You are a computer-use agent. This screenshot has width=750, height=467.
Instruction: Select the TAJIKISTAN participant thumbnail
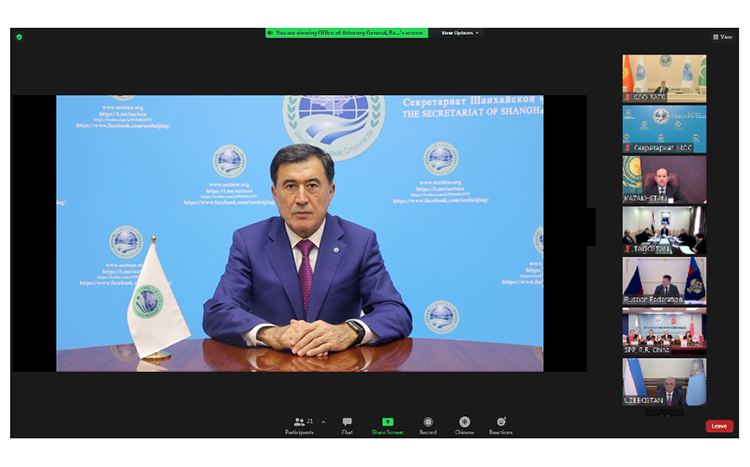click(x=664, y=230)
